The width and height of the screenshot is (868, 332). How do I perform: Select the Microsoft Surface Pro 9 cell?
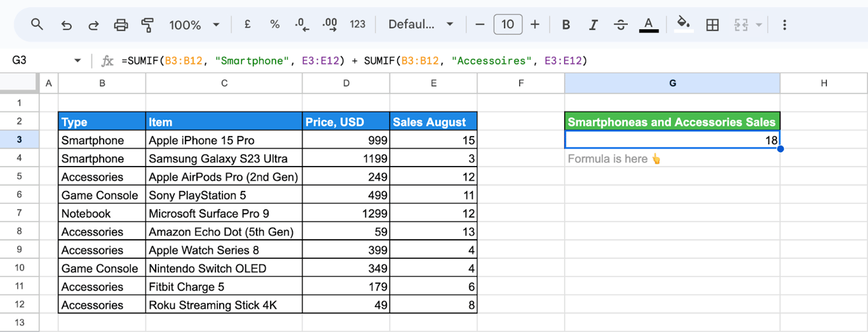click(224, 214)
